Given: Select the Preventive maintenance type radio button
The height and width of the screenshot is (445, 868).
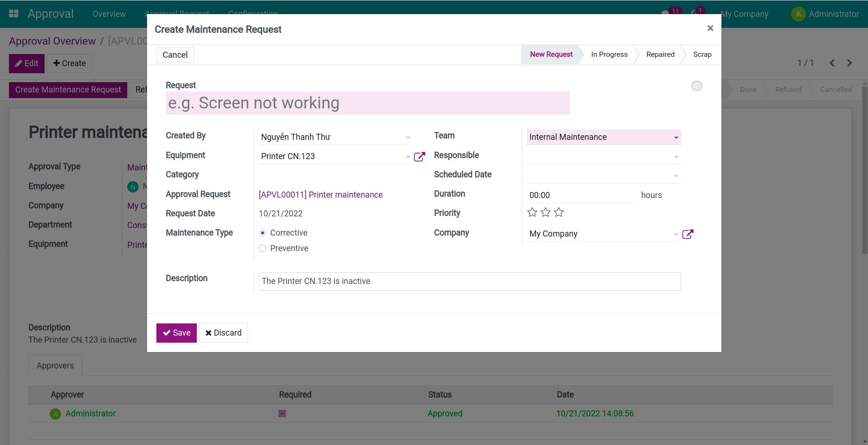Looking at the screenshot, I should (263, 248).
